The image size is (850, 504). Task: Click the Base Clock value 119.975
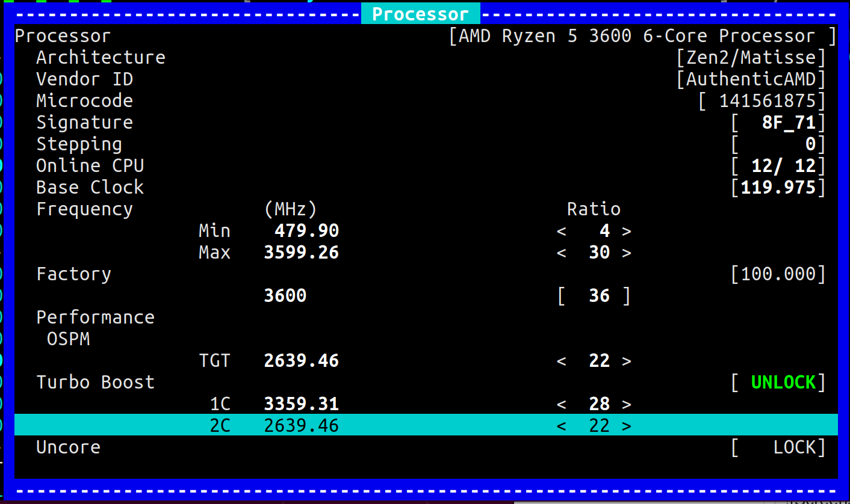click(778, 188)
